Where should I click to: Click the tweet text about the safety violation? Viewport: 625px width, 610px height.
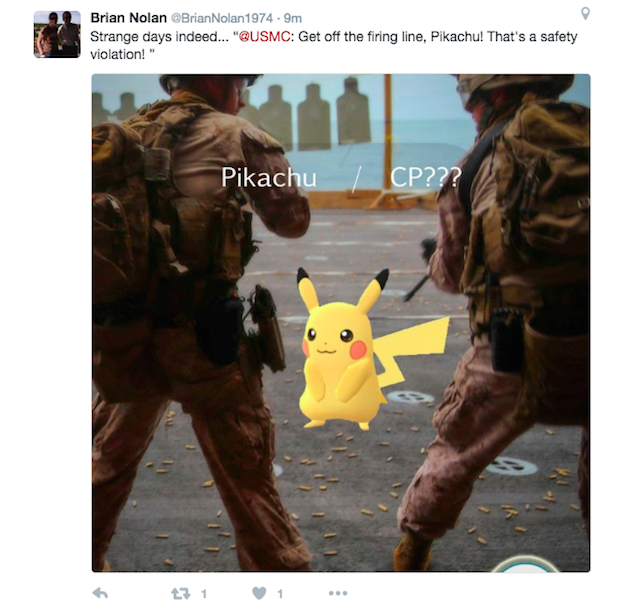[x=334, y=45]
